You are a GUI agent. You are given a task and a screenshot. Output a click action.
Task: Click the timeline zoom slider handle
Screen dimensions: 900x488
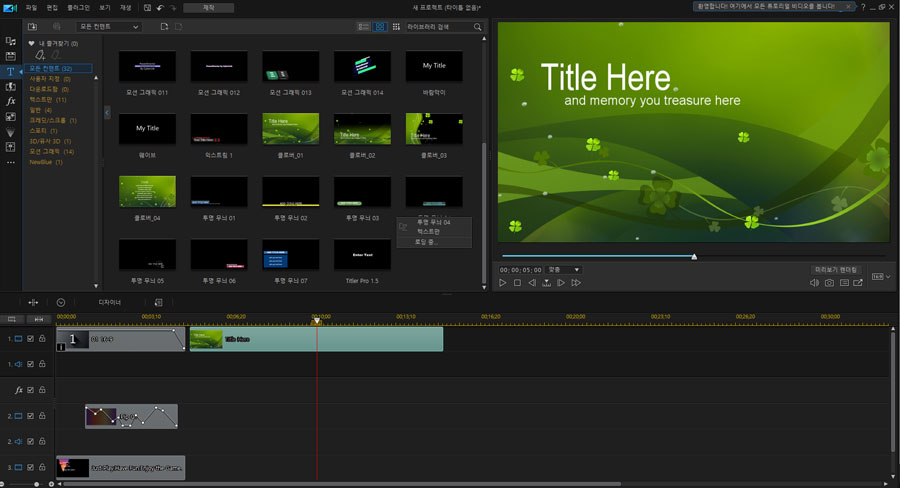[x=37, y=484]
